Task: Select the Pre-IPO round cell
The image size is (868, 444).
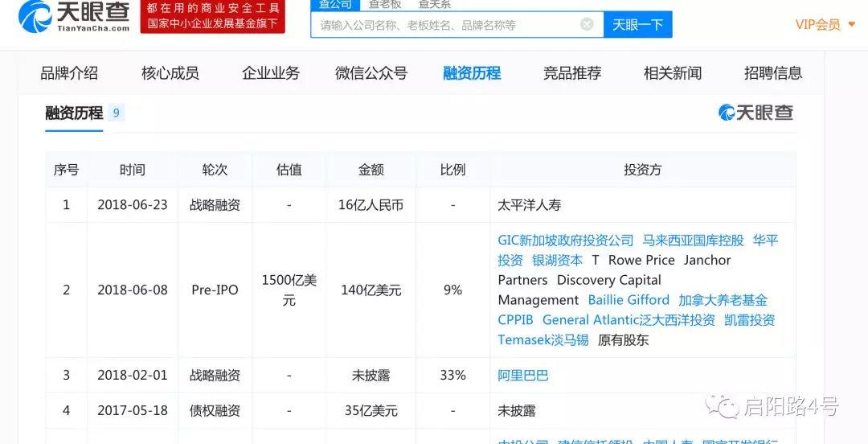Action: click(215, 290)
